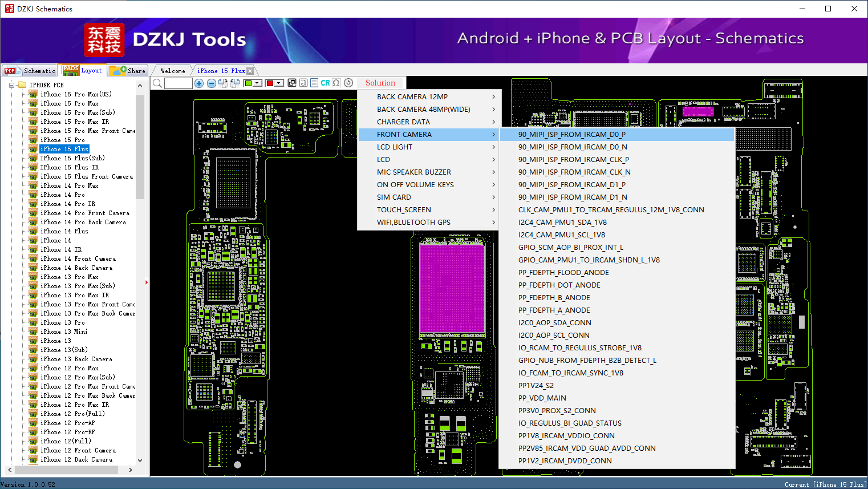Click the letter 'a' text toolbar icon
This screenshot has height=489, width=868.
click(x=303, y=83)
